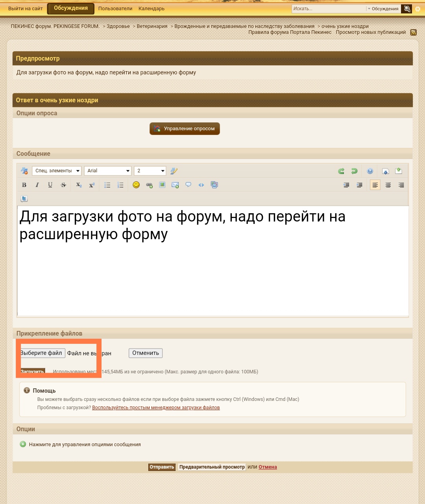Screen dimensions: 425x504
Task: Apply strikethrough formatting
Action: pos(63,185)
